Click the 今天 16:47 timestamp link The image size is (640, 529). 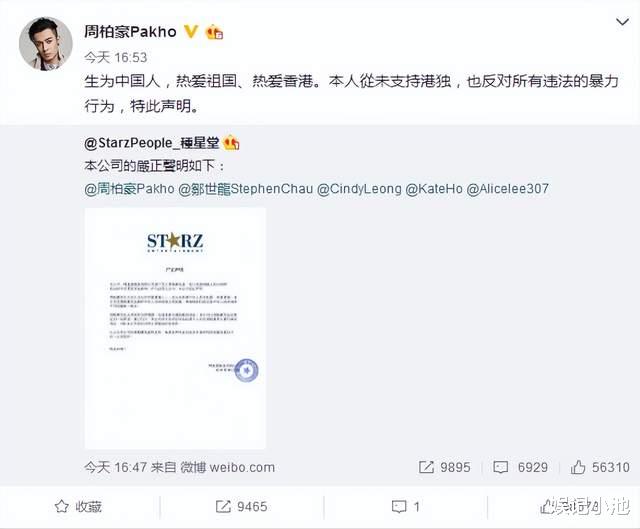pyautogui.click(x=115, y=467)
